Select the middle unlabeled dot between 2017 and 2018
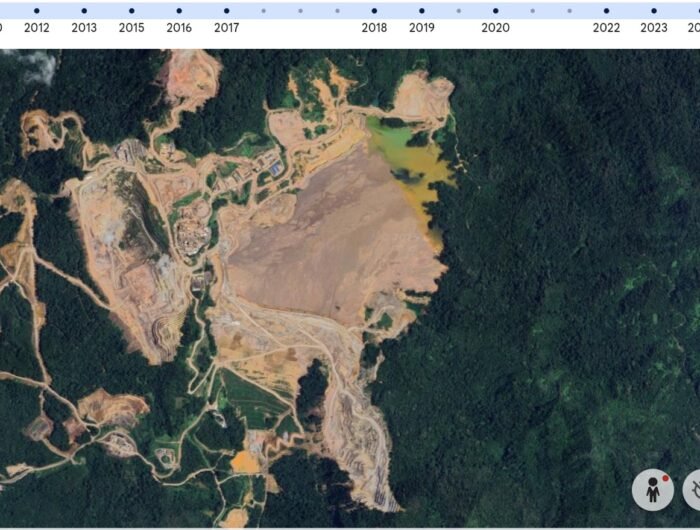This screenshot has height=530, width=700. coord(300,11)
